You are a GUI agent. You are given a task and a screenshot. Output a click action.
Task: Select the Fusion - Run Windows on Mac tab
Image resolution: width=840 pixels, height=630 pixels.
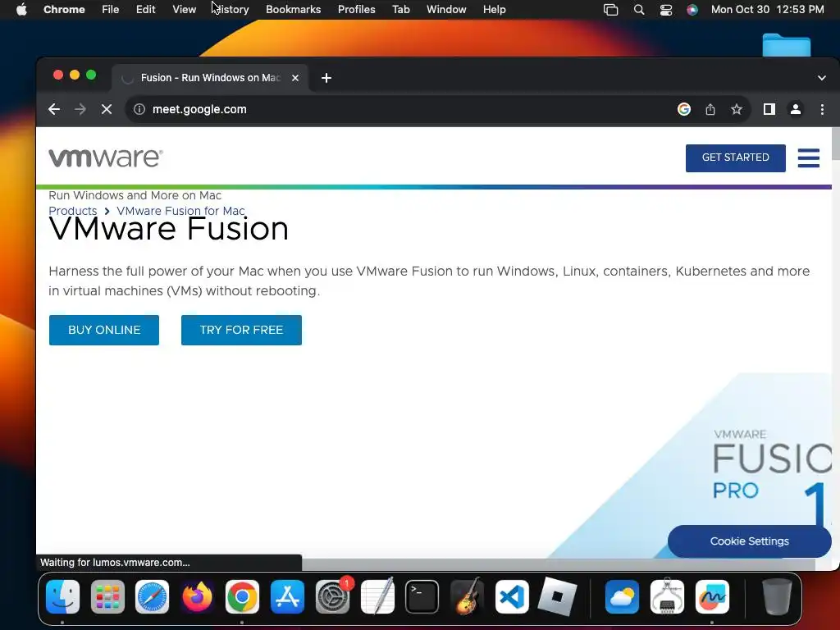pyautogui.click(x=210, y=78)
